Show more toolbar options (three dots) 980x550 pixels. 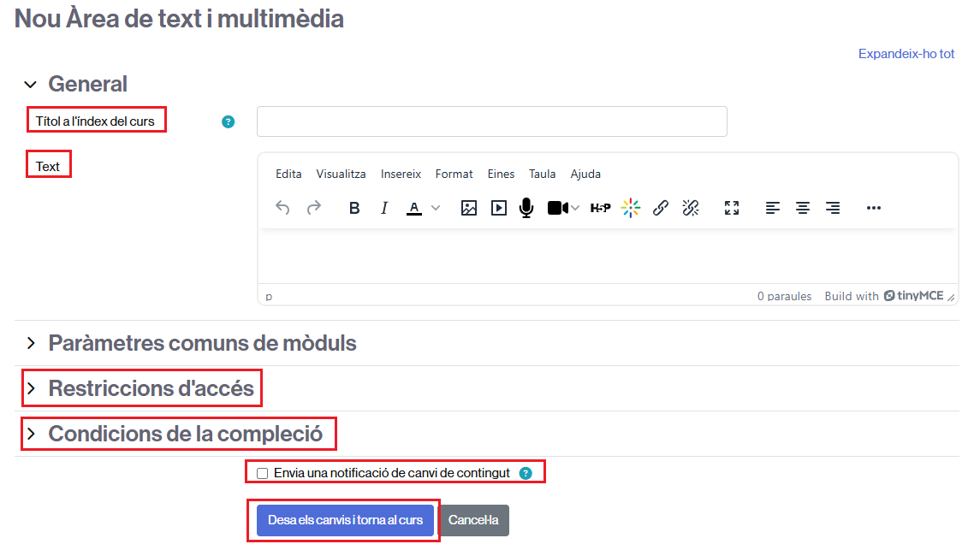pos(874,208)
